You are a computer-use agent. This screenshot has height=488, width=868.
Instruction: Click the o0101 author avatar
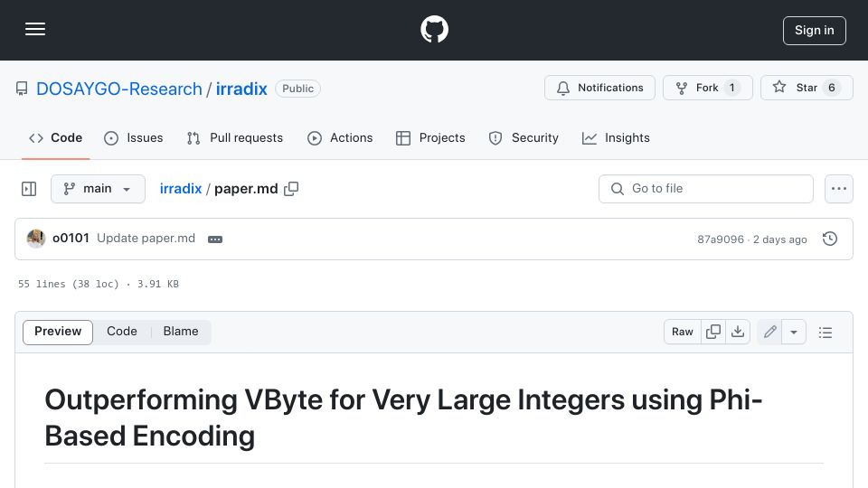[36, 239]
